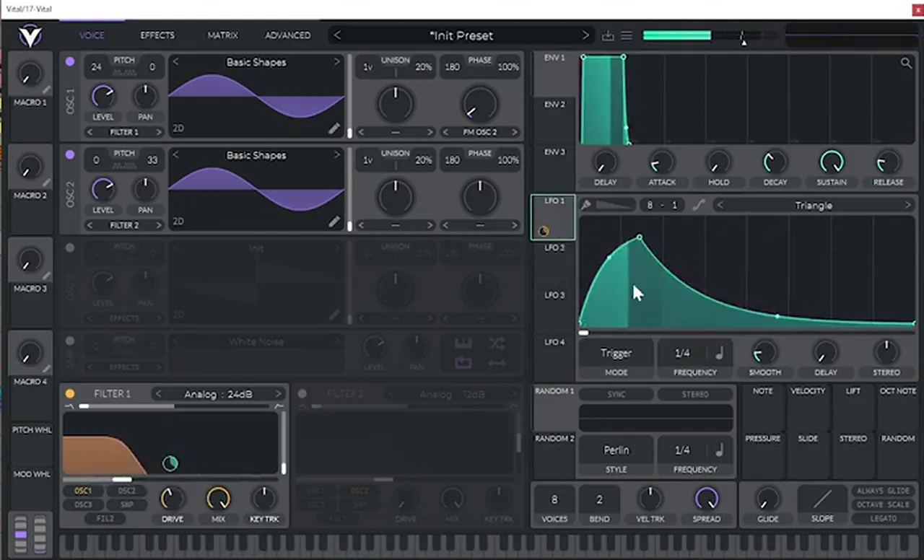Open the MATRIX tab
This screenshot has width=924, height=560.
pyautogui.click(x=222, y=35)
